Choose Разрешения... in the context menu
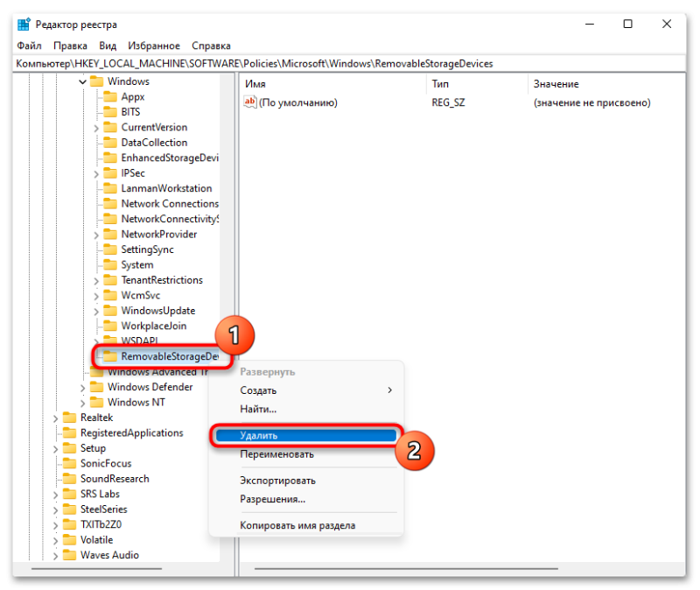The height and width of the screenshot is (590, 700). pyautogui.click(x=306, y=499)
